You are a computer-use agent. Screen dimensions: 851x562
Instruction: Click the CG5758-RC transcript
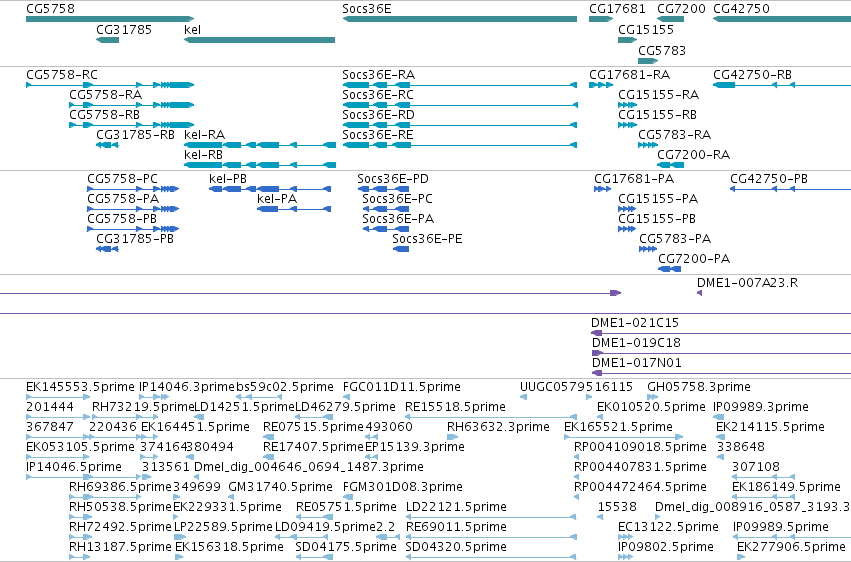point(110,85)
